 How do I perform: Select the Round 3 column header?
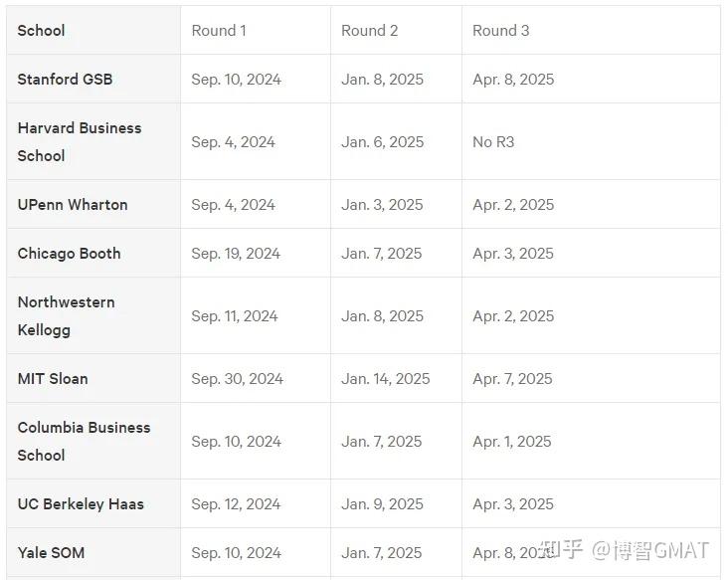[x=501, y=31]
